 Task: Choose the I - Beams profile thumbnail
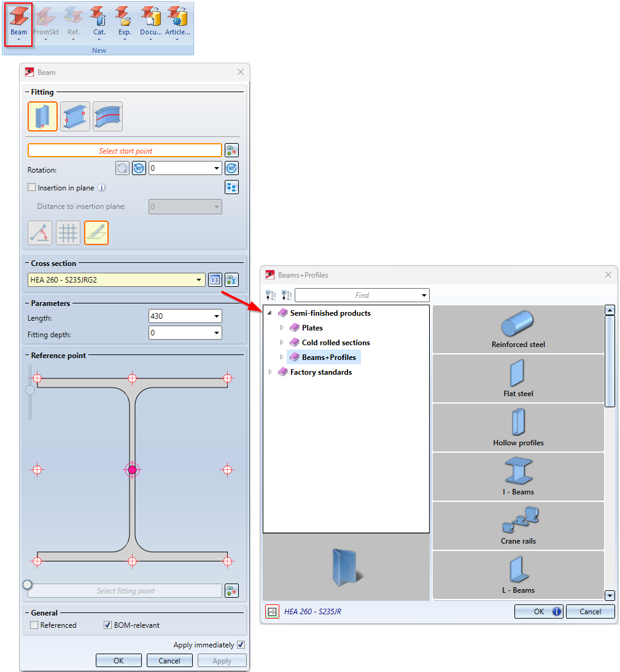(x=518, y=477)
